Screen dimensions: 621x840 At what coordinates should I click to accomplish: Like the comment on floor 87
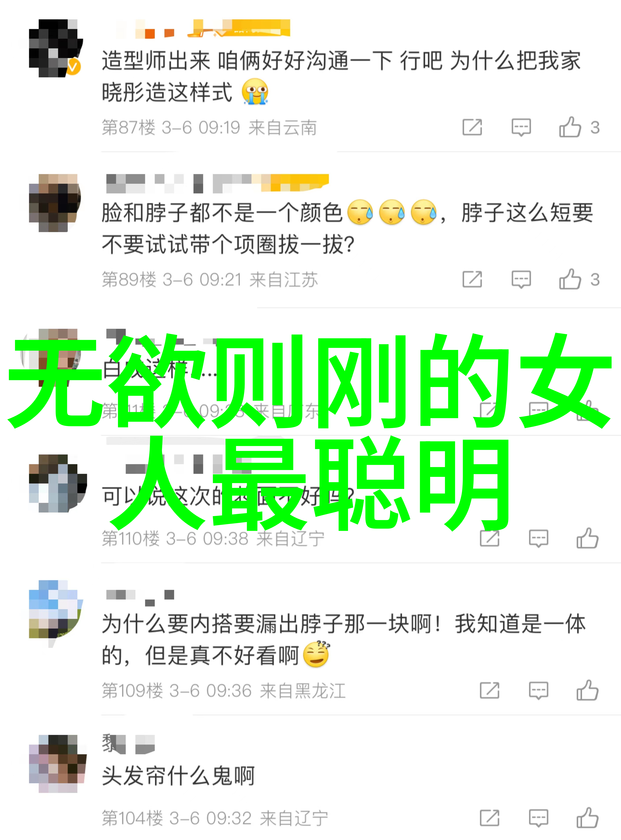[570, 127]
